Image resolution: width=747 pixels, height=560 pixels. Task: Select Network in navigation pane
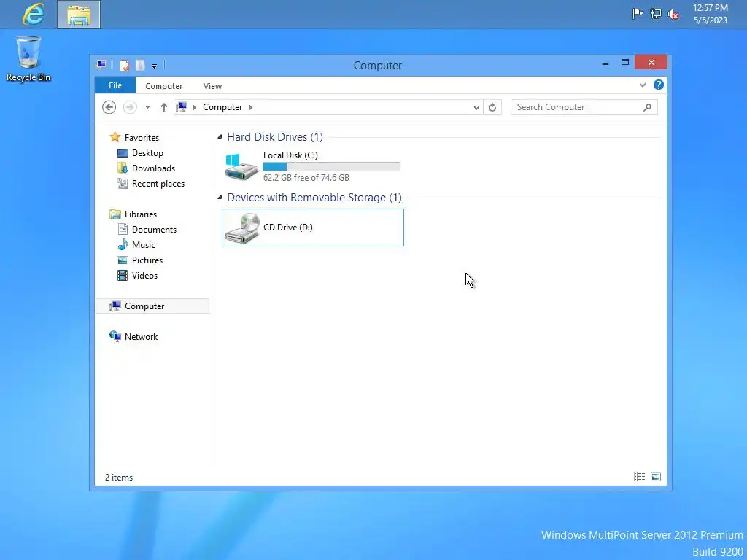[x=141, y=337]
